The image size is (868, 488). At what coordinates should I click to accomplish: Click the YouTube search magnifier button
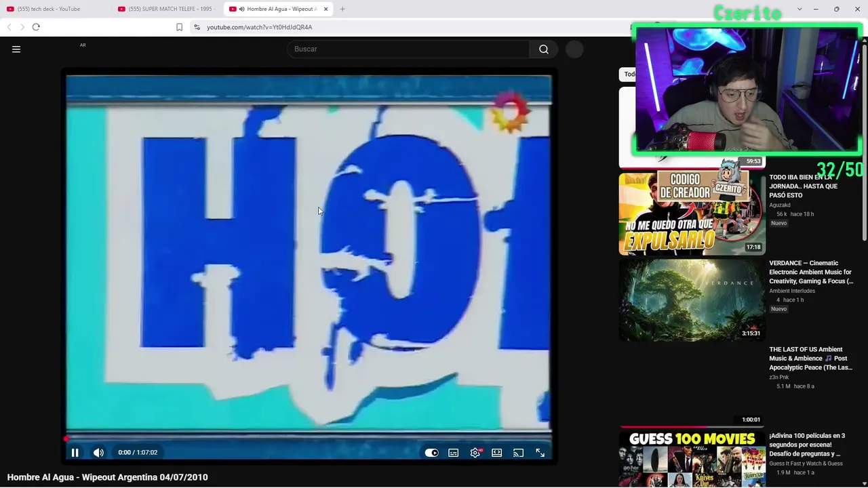(544, 49)
